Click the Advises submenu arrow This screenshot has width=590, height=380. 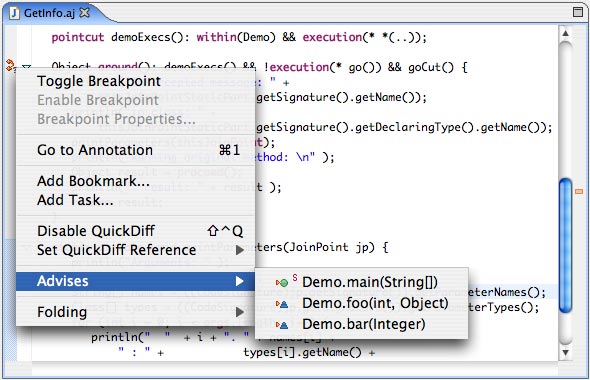click(x=240, y=281)
